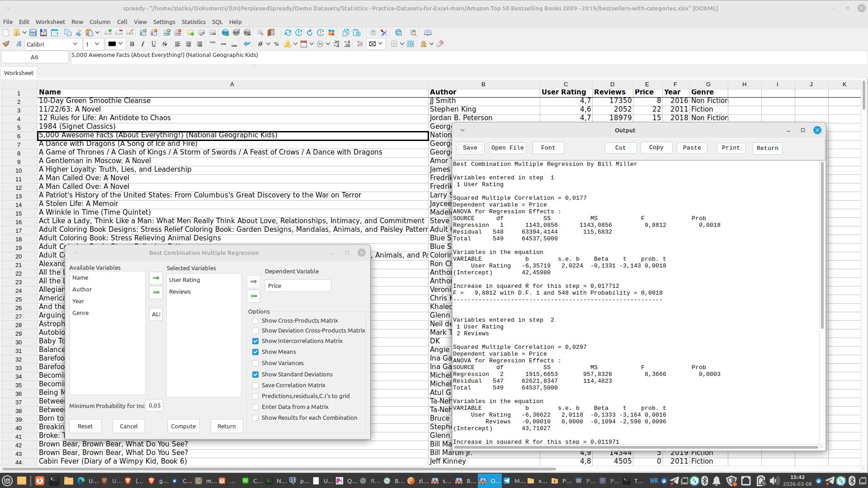
Task: Open the Statistics menu
Action: (x=193, y=22)
